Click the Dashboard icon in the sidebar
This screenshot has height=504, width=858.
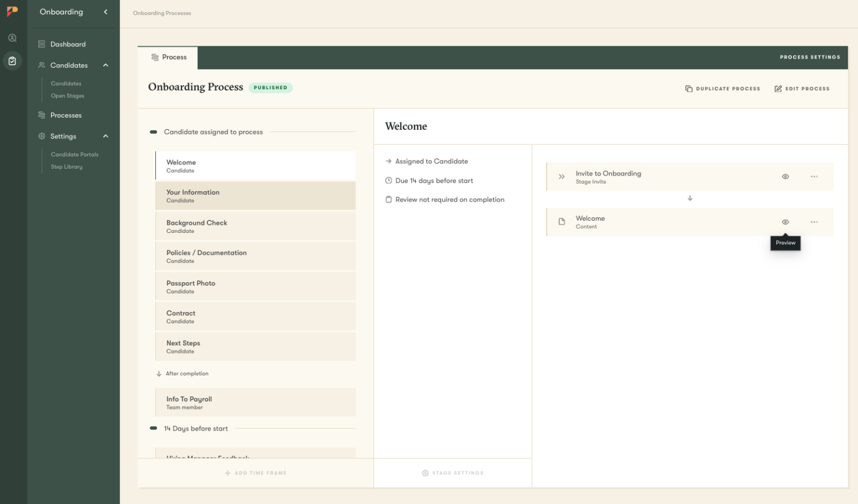point(41,43)
